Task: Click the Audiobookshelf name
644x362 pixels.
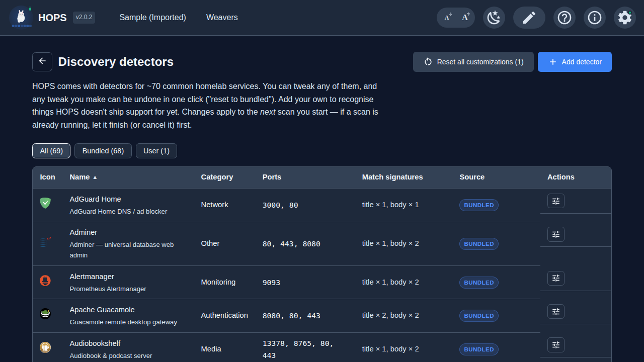Action: click(x=95, y=343)
